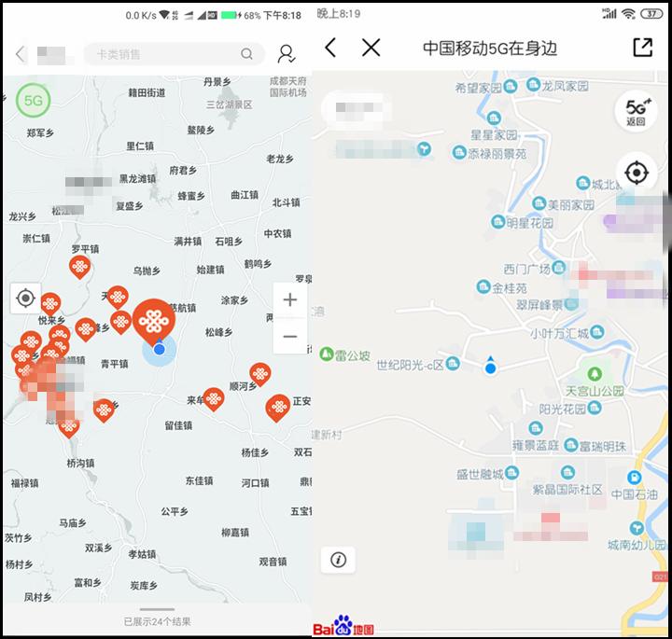The image size is (672, 639).
Task: Toggle the green 5G circle button on the left map
Action: pos(33,101)
